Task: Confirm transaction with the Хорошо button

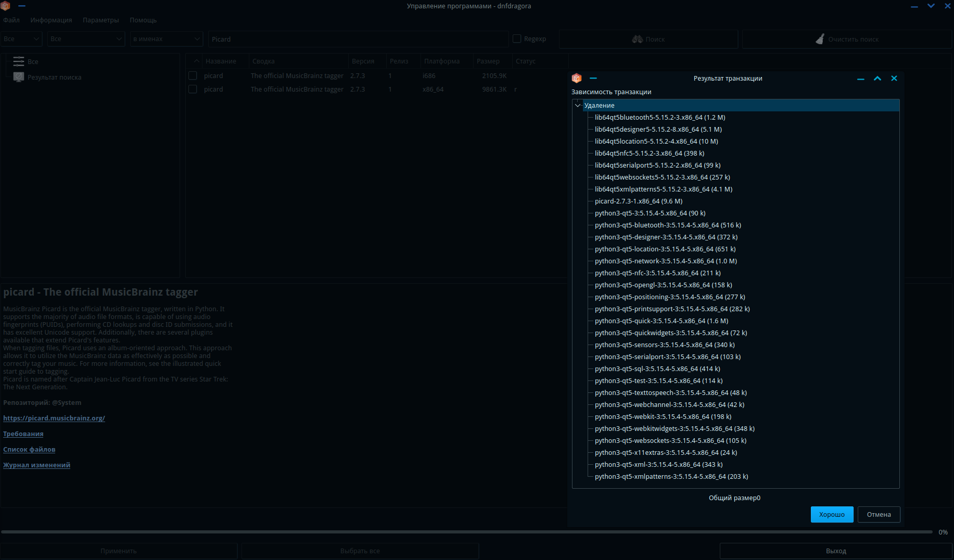Action: tap(832, 514)
